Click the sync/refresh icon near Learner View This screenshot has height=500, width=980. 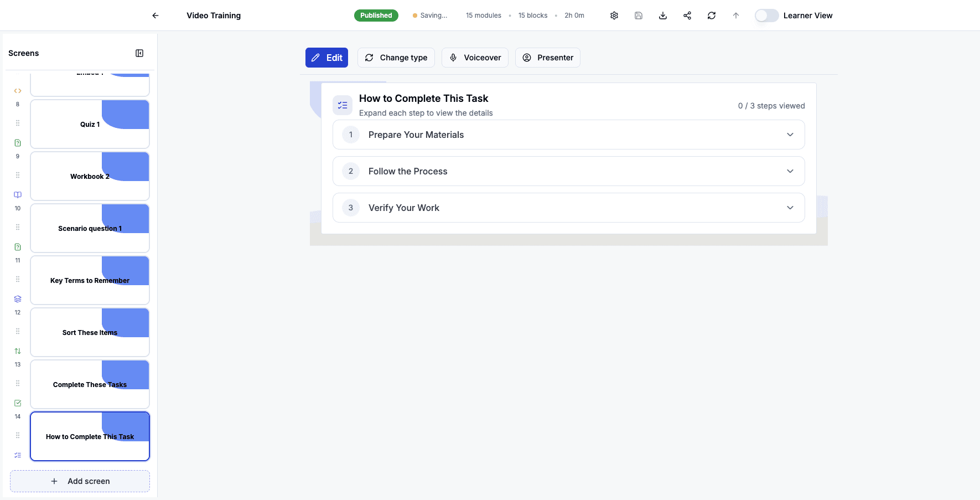[x=711, y=16]
